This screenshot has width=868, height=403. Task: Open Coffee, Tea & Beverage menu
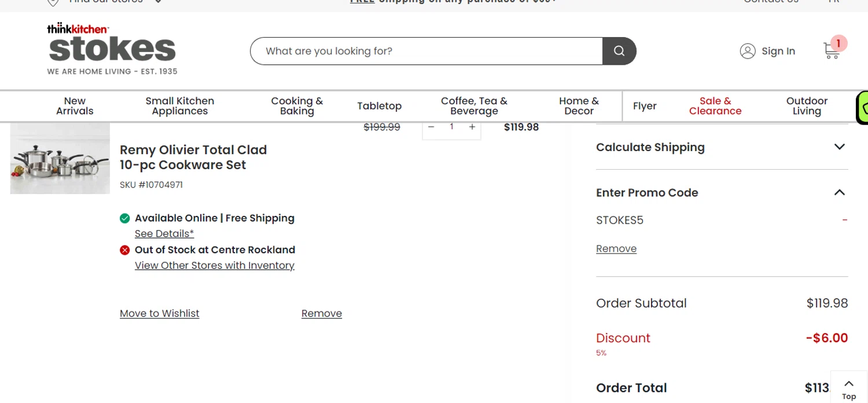point(474,106)
